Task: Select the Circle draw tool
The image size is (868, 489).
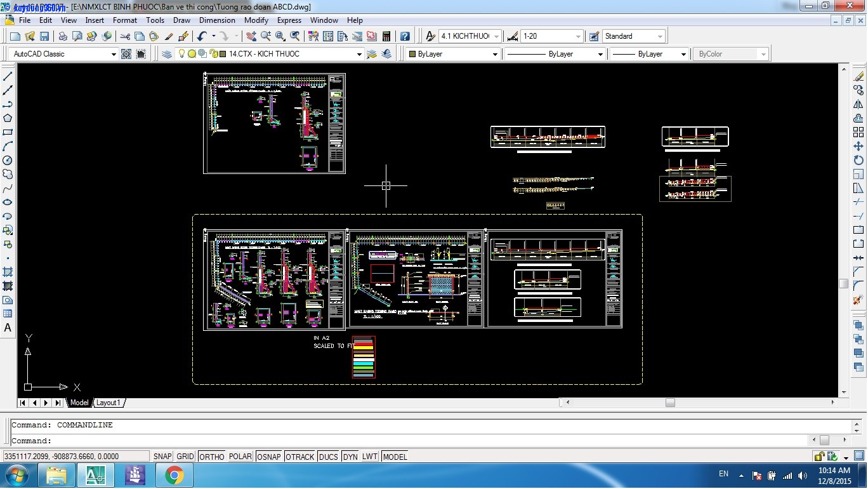Action: (x=8, y=160)
